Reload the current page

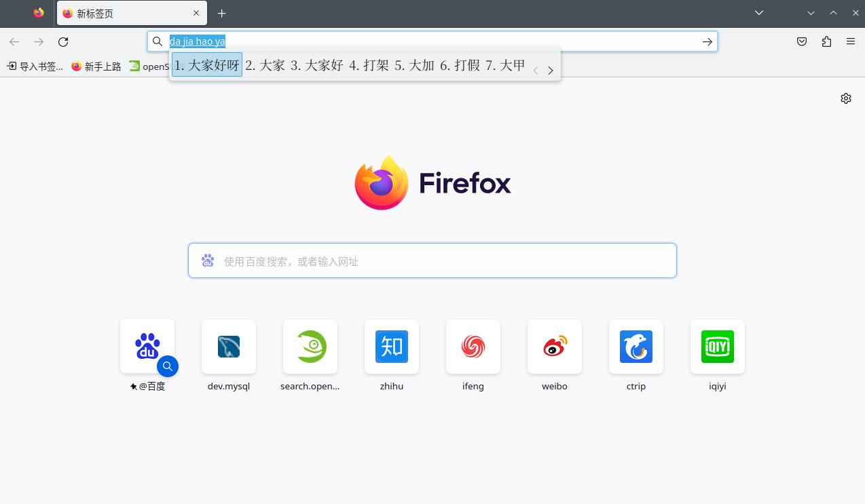coord(63,42)
